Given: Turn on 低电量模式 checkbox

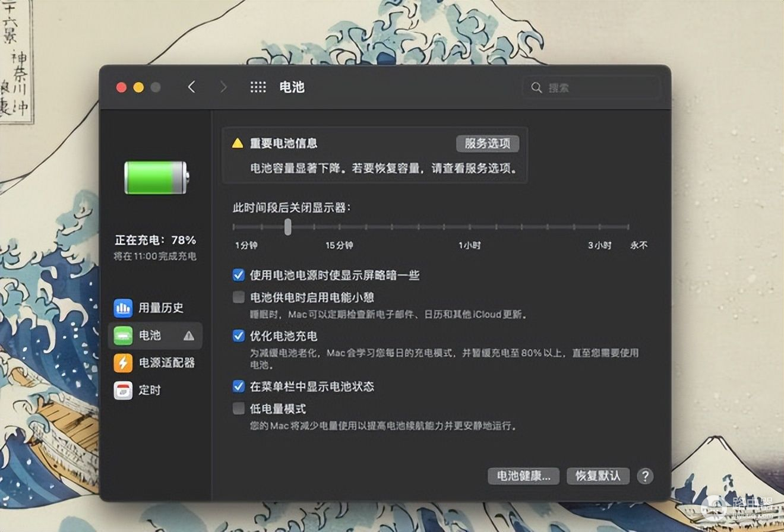Looking at the screenshot, I should pyautogui.click(x=238, y=408).
